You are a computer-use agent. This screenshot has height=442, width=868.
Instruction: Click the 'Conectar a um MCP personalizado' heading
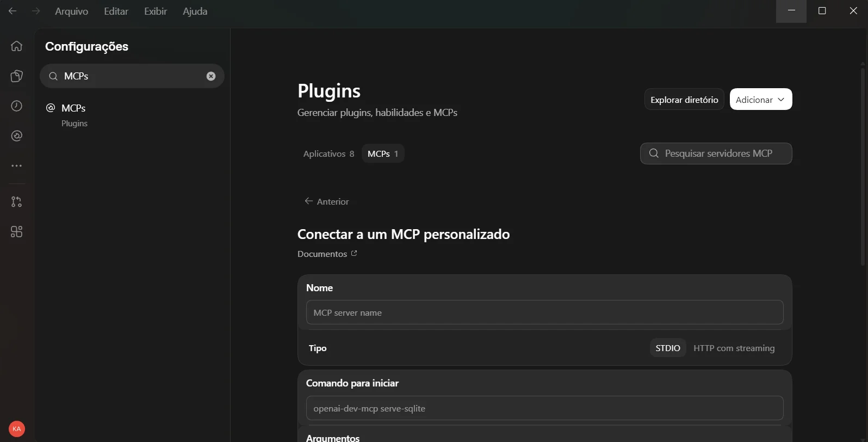tap(404, 235)
